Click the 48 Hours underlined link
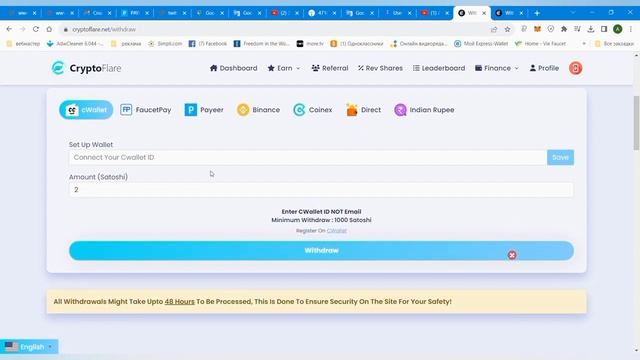The height and width of the screenshot is (360, 640). click(x=180, y=302)
